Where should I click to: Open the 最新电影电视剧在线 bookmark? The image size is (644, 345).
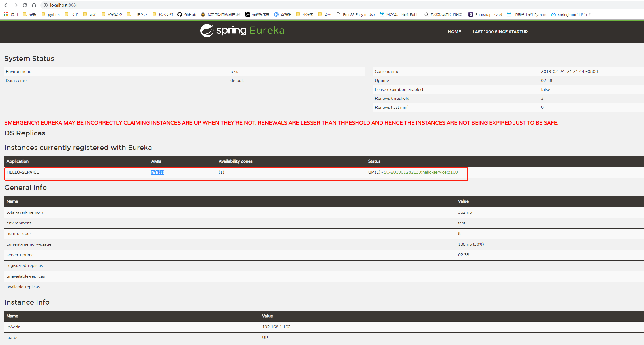coord(220,14)
